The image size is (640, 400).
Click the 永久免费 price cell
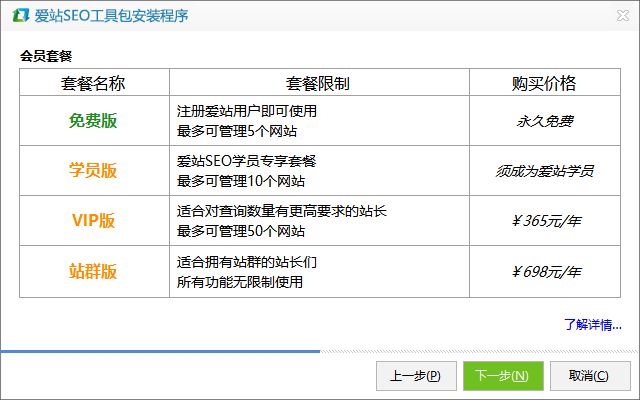544,121
